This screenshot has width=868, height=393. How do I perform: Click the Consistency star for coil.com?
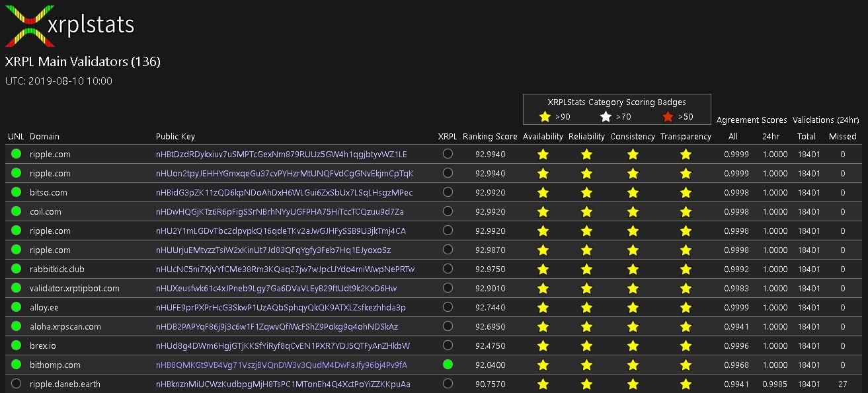pos(633,212)
